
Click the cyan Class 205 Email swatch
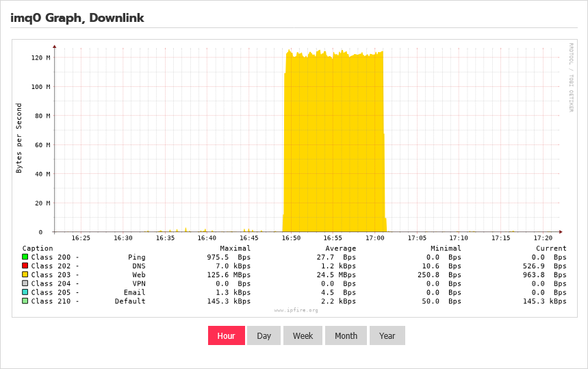pyautogui.click(x=25, y=292)
